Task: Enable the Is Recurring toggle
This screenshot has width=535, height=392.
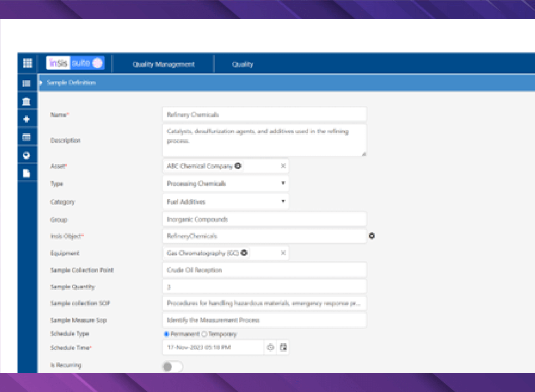Action: [172, 366]
